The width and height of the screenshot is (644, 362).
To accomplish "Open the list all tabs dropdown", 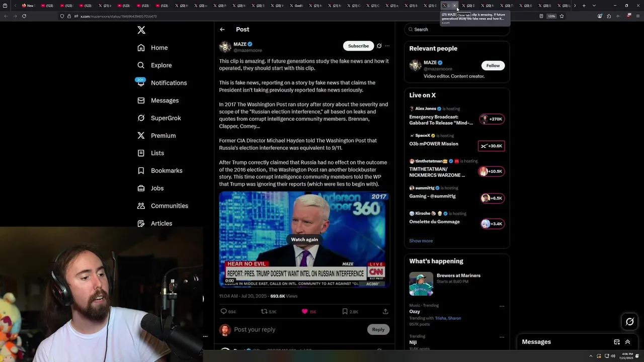I will [594, 6].
